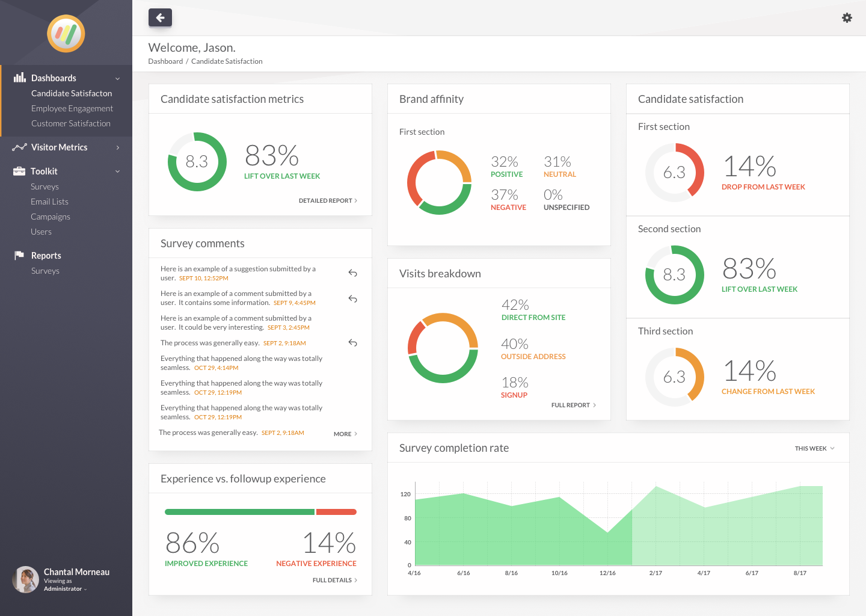The image size is (866, 616).
Task: Click the 8.3 metrics donut gauge
Action: 197,162
